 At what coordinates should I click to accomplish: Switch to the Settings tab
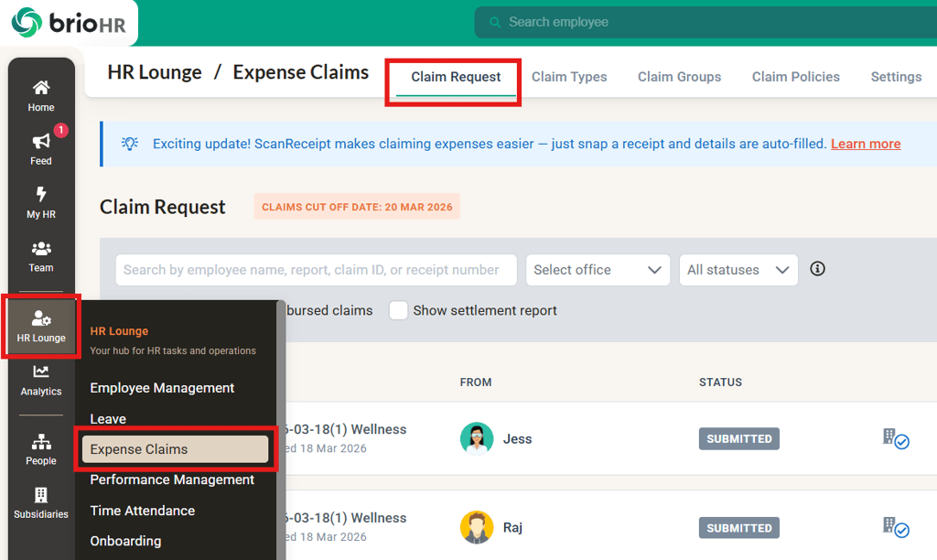point(896,77)
